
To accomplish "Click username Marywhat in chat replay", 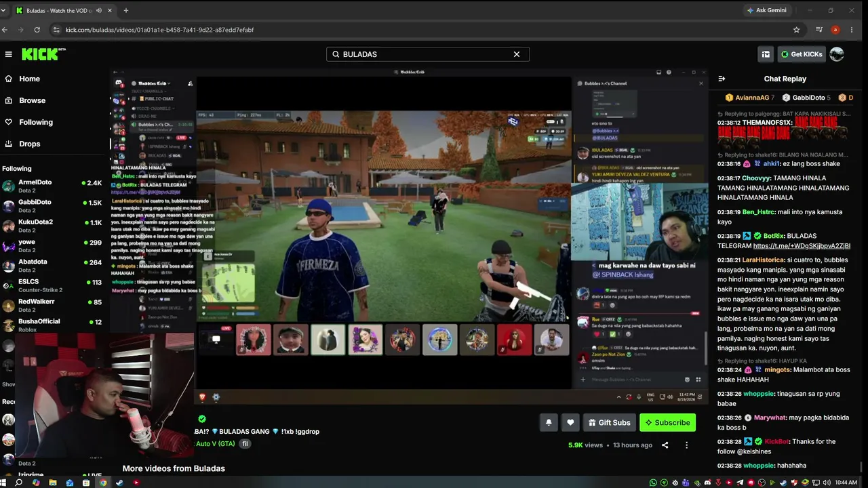I will (770, 418).
